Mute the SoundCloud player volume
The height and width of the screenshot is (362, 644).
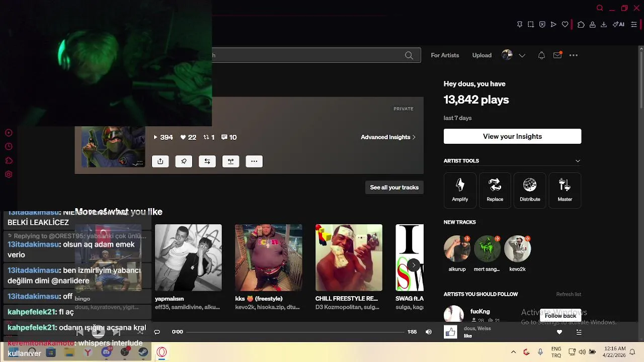429,332
